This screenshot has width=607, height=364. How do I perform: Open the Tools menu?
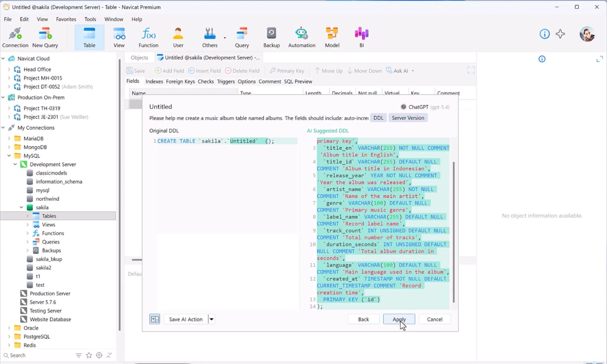(90, 19)
